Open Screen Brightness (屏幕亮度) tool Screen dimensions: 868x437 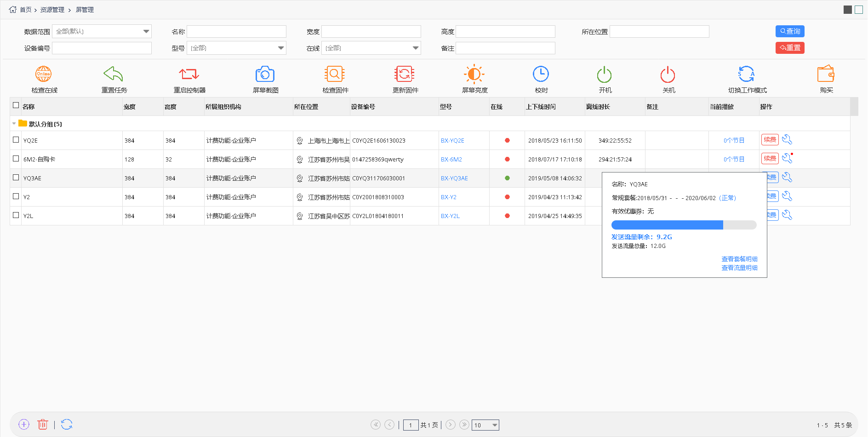[474, 74]
